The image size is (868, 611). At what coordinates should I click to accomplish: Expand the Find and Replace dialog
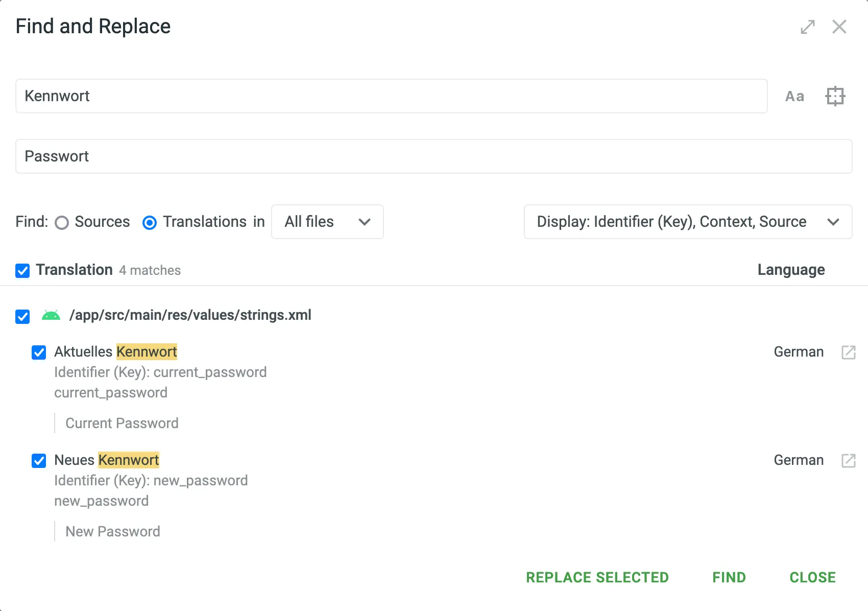[x=807, y=27]
